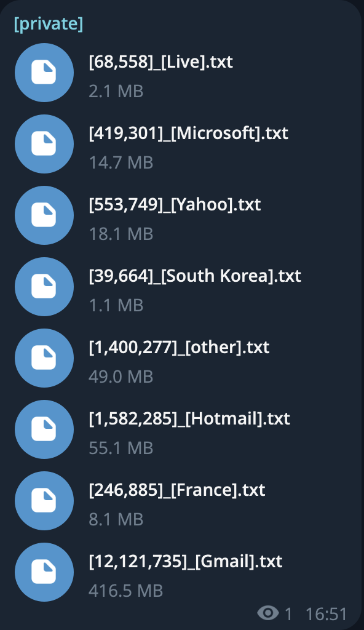Click the eye views icon
Image resolution: width=364 pixels, height=630 pixels.
pyautogui.click(x=268, y=613)
